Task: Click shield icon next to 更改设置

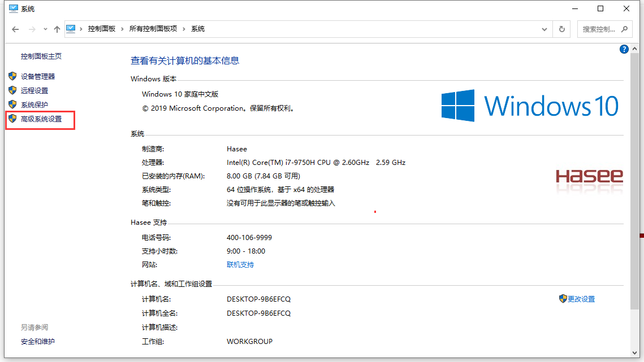Action: 563,299
